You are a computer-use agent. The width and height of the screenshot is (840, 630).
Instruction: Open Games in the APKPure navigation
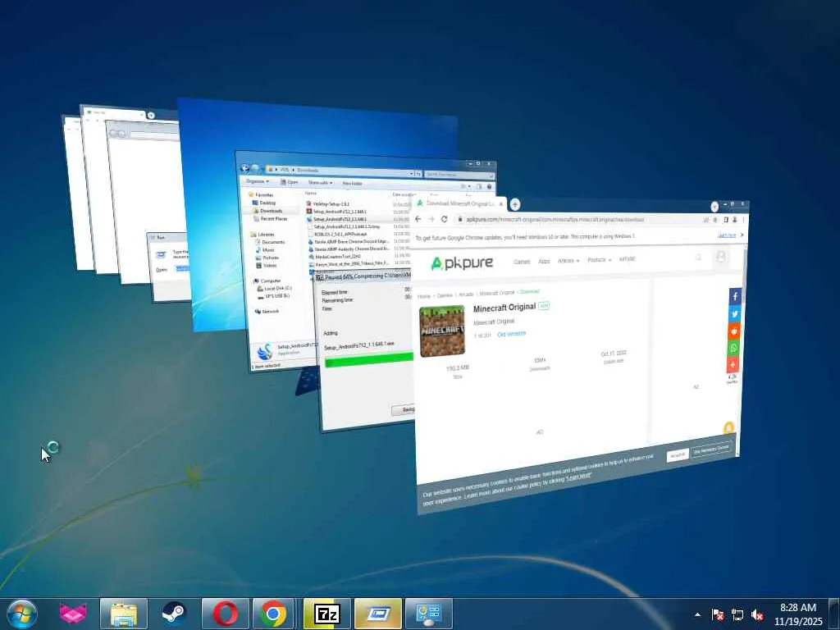coord(522,262)
